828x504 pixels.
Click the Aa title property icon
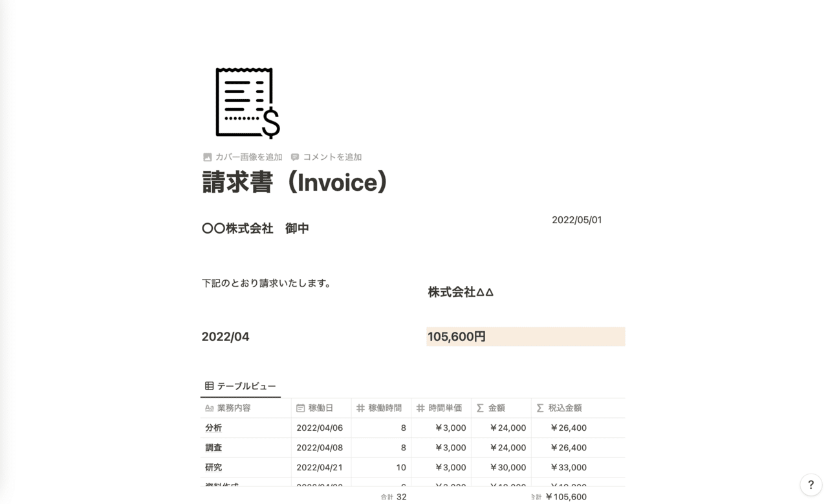(x=209, y=408)
